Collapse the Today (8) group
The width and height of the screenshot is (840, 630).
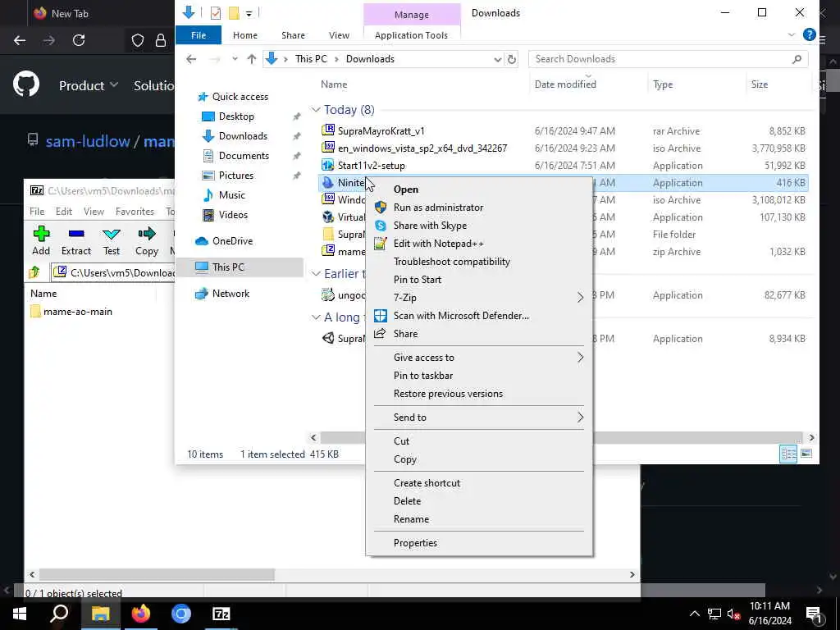(316, 110)
